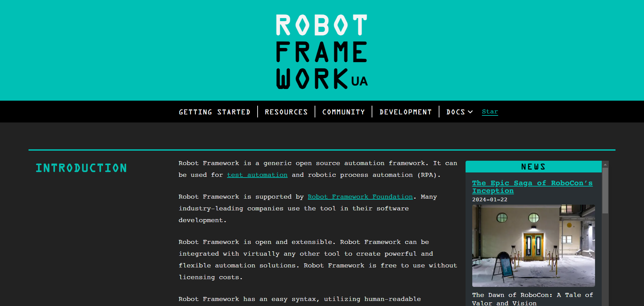Click the Introduction heading

click(x=81, y=168)
